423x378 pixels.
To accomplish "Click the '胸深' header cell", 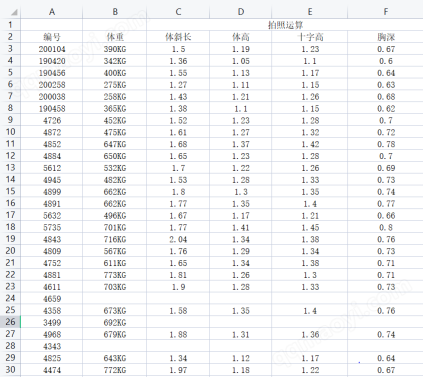I will pos(385,37).
